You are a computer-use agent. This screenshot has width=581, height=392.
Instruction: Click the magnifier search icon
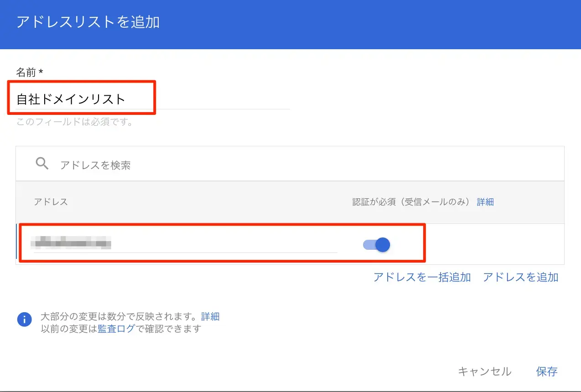pyautogui.click(x=42, y=164)
